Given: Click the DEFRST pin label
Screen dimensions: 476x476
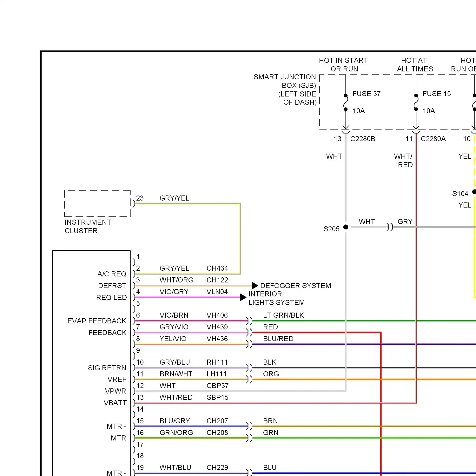Looking at the screenshot, I should tap(112, 286).
